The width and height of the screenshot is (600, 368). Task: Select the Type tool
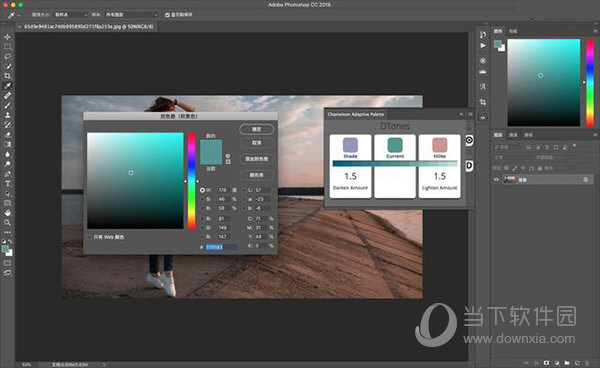coord(7,184)
